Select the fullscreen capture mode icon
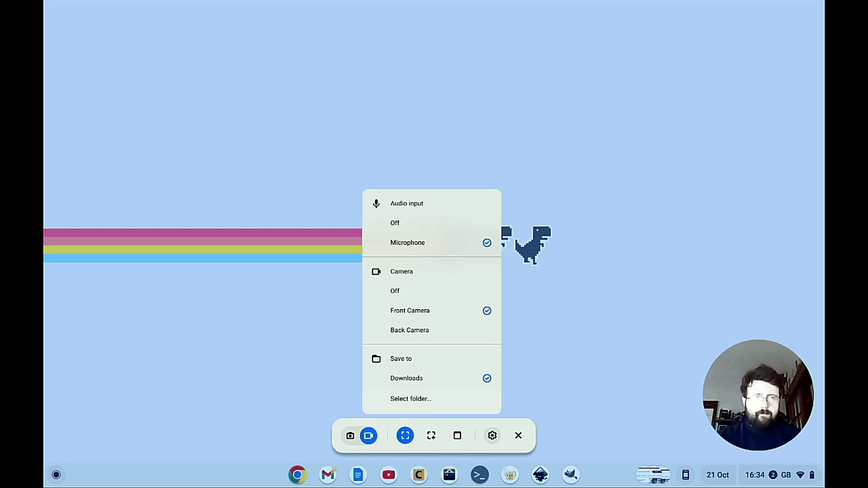The height and width of the screenshot is (488, 868). click(x=405, y=435)
